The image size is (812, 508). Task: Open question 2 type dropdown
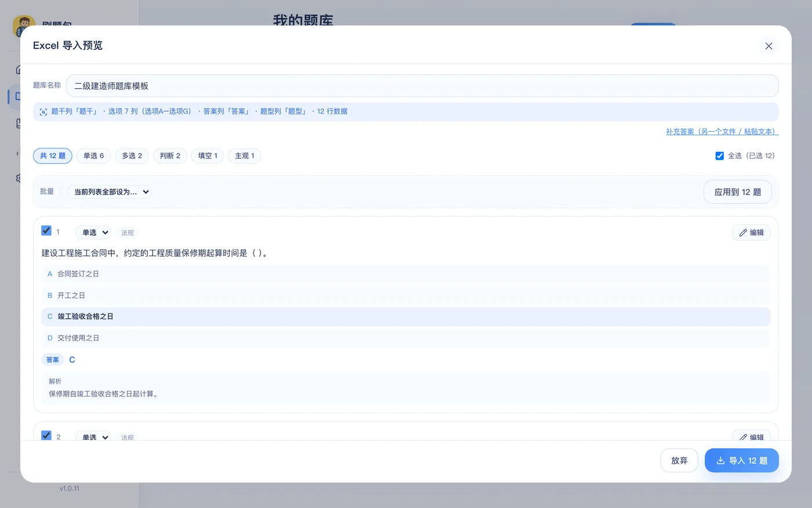(x=93, y=436)
